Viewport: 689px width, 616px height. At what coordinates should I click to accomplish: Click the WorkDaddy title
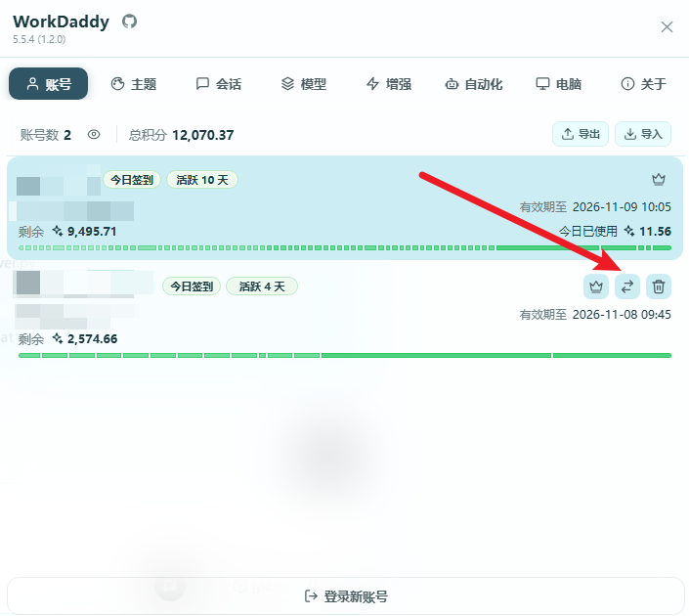[x=61, y=22]
